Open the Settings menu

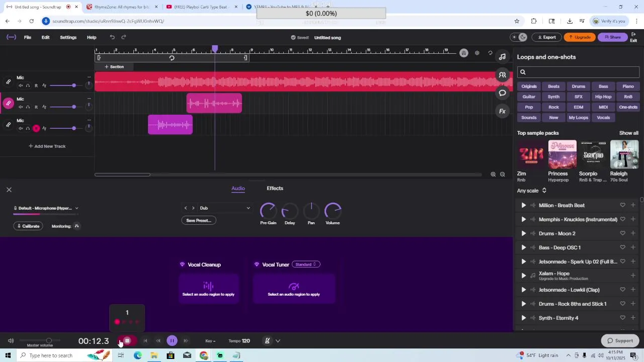pyautogui.click(x=68, y=37)
